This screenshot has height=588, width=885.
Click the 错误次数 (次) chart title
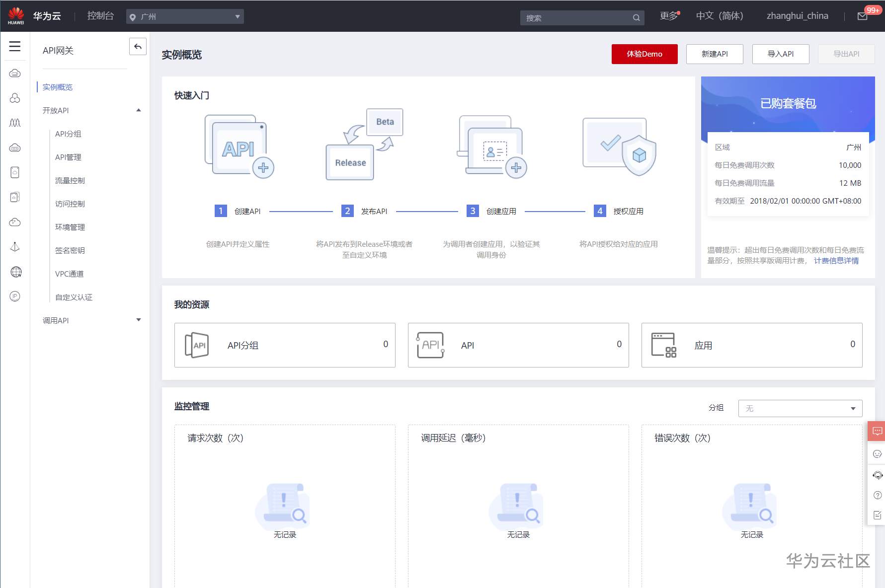682,438
